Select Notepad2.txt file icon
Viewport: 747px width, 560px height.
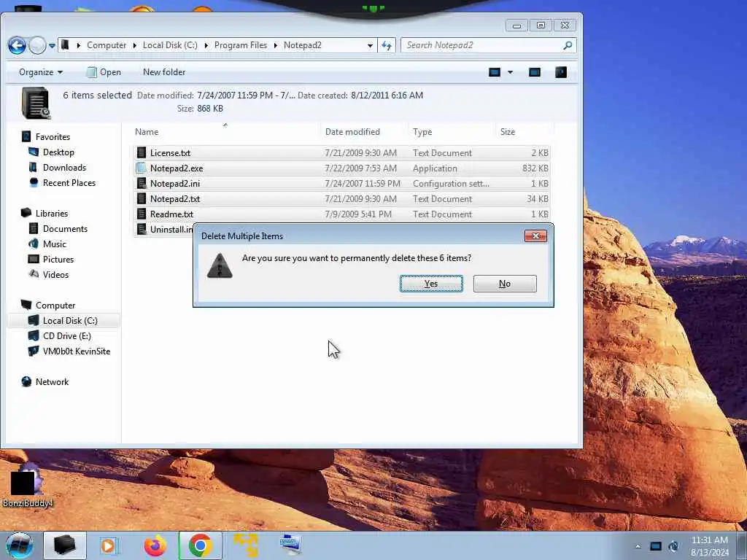point(141,198)
